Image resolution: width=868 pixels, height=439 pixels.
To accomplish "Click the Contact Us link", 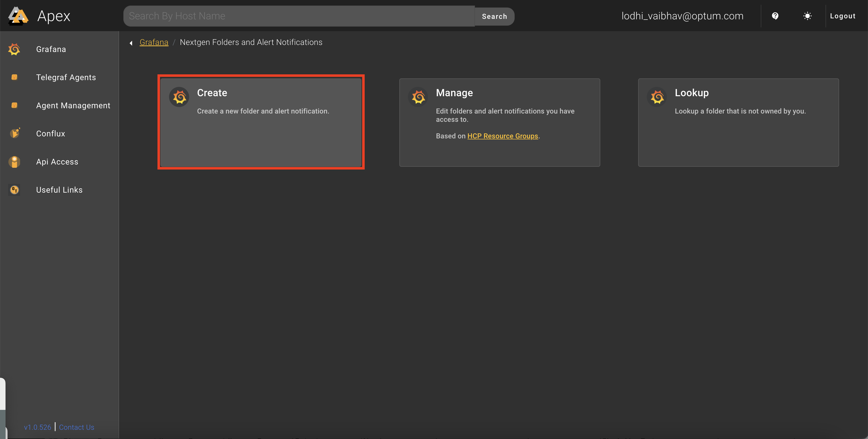I will (77, 427).
